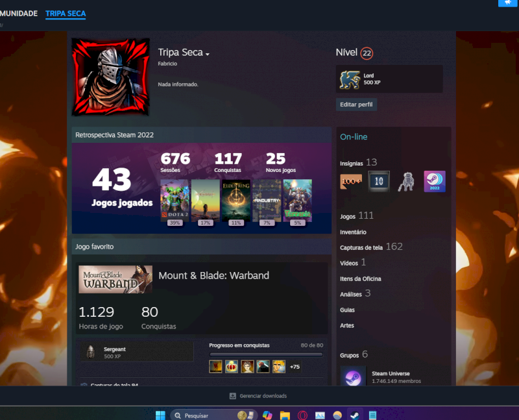
Task: Click the achievements progress bar
Action: [x=266, y=354]
